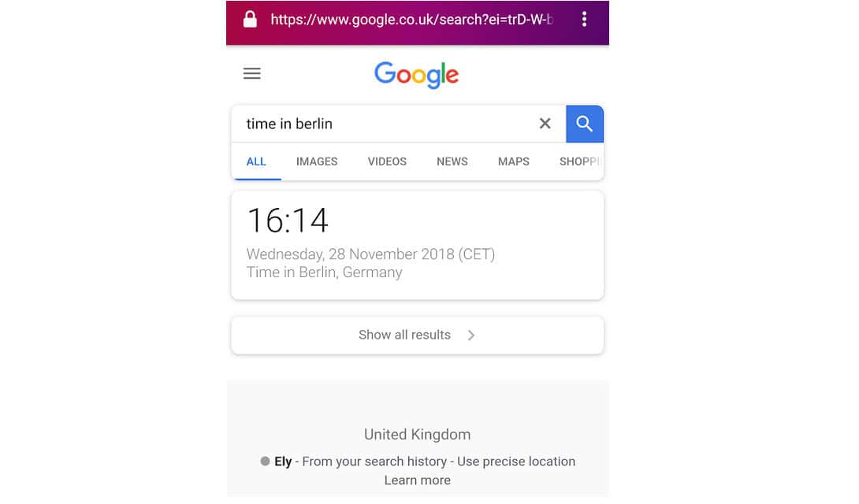Open the VIDEOS search results

click(x=386, y=161)
